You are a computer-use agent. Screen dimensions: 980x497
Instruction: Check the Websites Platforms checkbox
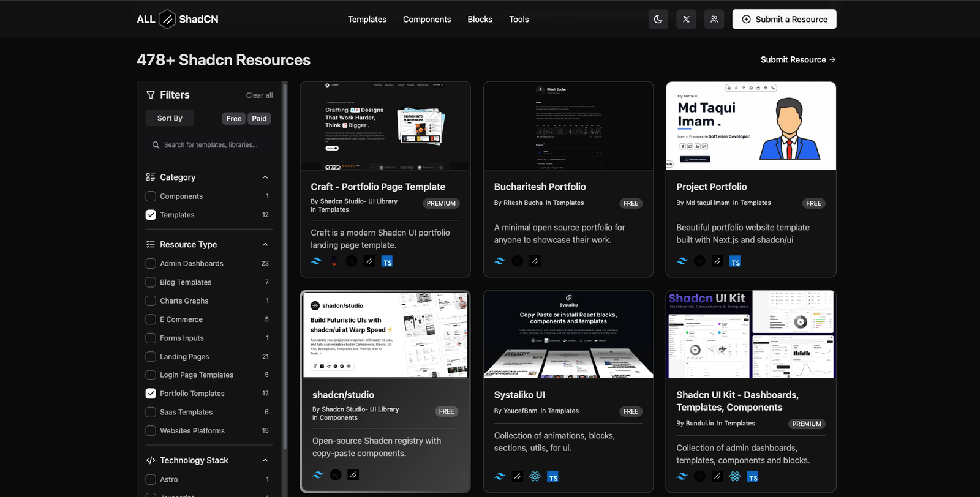coord(151,431)
